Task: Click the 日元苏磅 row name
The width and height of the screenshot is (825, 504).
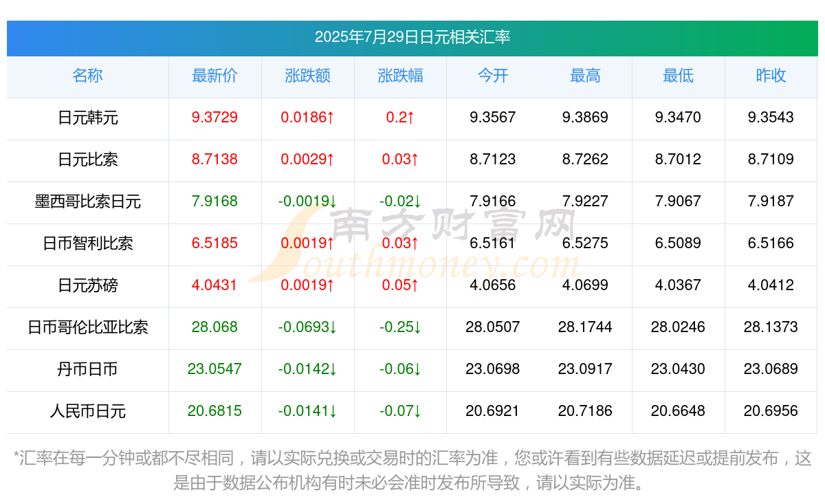Action: click(x=88, y=285)
